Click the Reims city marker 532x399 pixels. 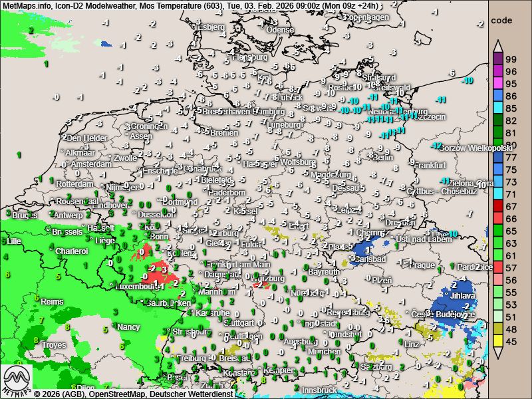39,301
